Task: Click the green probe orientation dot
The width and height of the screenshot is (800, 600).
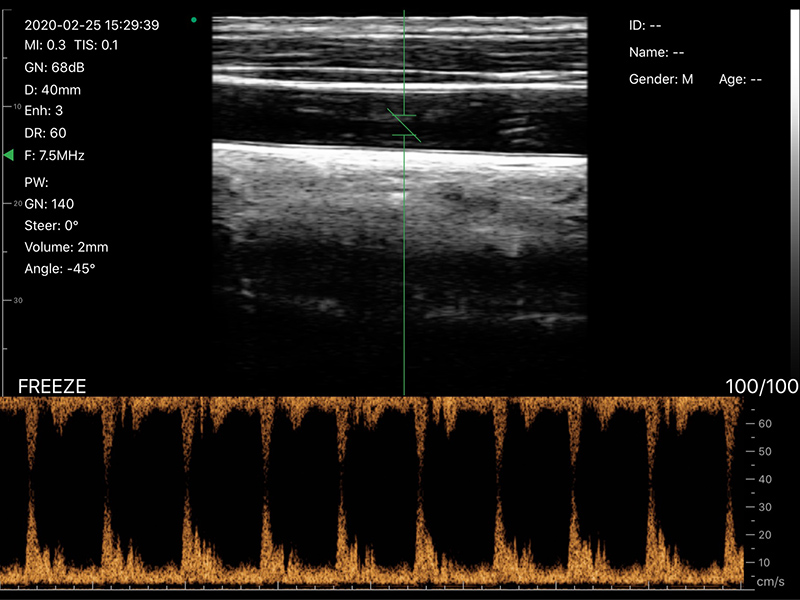Action: [193, 19]
